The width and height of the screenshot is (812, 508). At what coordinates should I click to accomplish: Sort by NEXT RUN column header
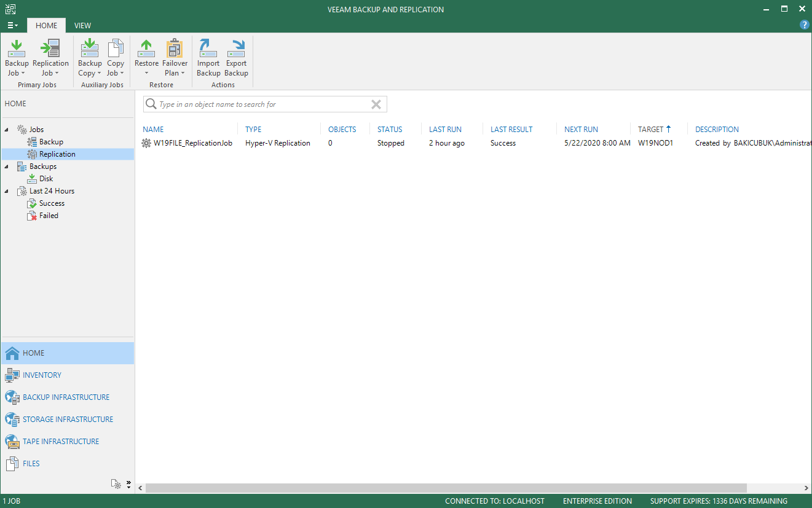pyautogui.click(x=581, y=130)
